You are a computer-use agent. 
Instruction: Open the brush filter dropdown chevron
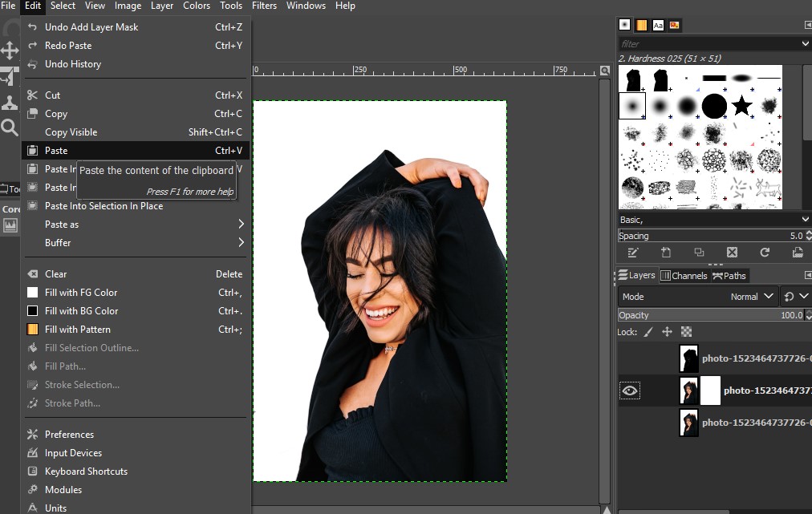coord(805,42)
